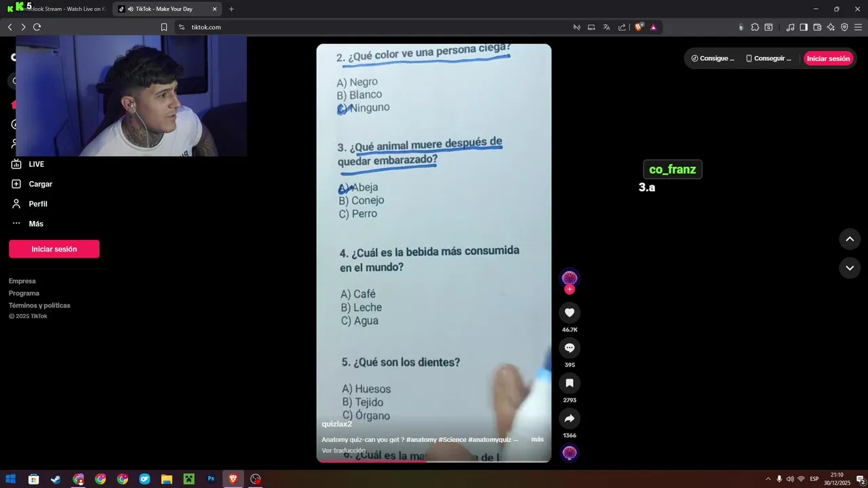The height and width of the screenshot is (488, 868).
Task: Open Windows notification center
Action: (x=860, y=479)
